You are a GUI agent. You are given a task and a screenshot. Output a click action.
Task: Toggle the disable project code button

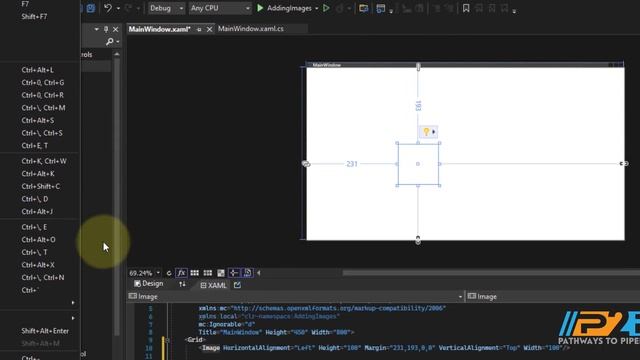(247, 273)
